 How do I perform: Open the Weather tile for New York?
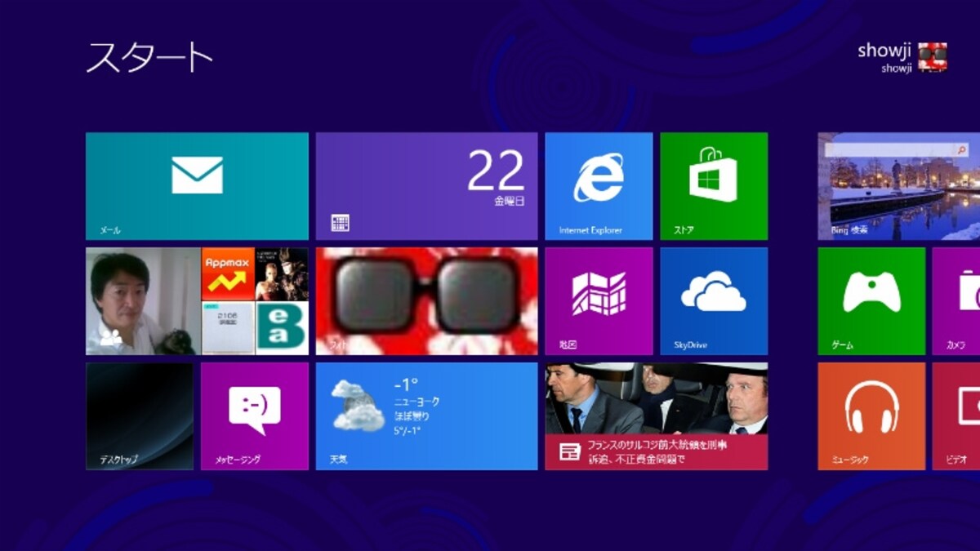point(426,416)
